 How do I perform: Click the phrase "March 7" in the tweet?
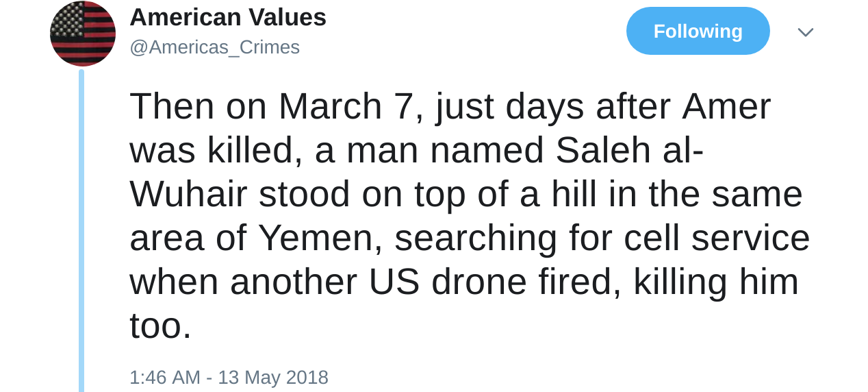(344, 106)
